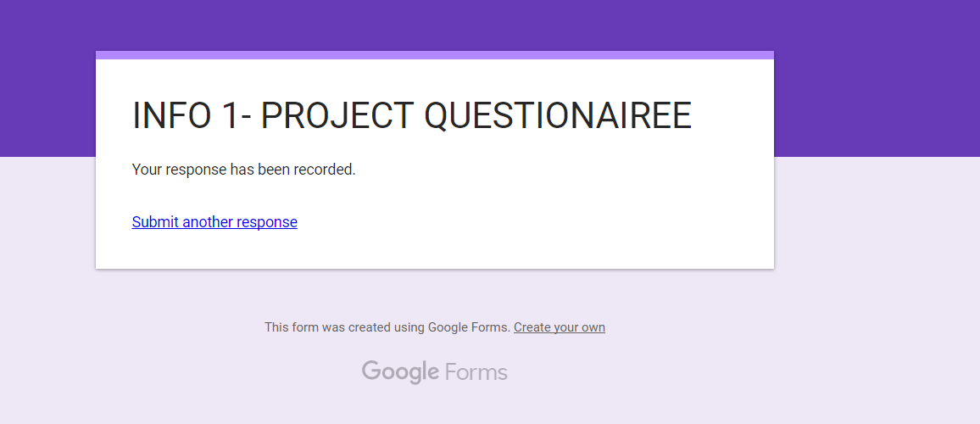Click the Google Forms logo in the footer

pyautogui.click(x=434, y=372)
